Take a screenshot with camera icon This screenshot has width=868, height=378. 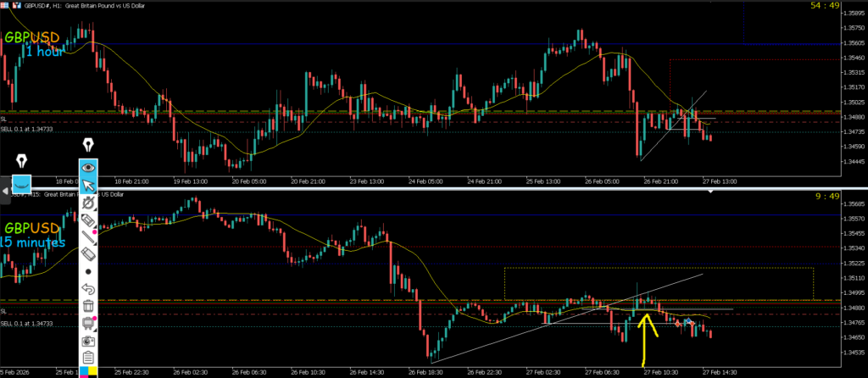[88, 340]
